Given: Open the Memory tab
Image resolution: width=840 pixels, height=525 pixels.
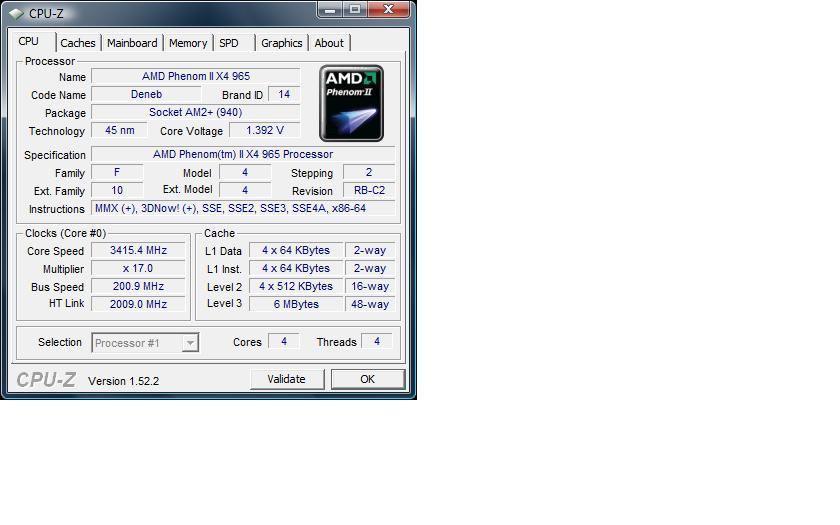Looking at the screenshot, I should pos(188,43).
